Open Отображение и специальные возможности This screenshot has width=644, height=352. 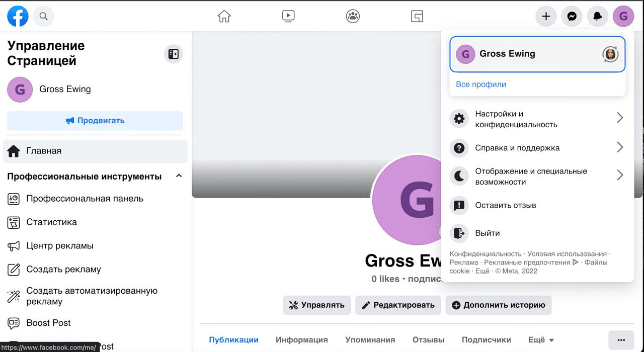(537, 177)
